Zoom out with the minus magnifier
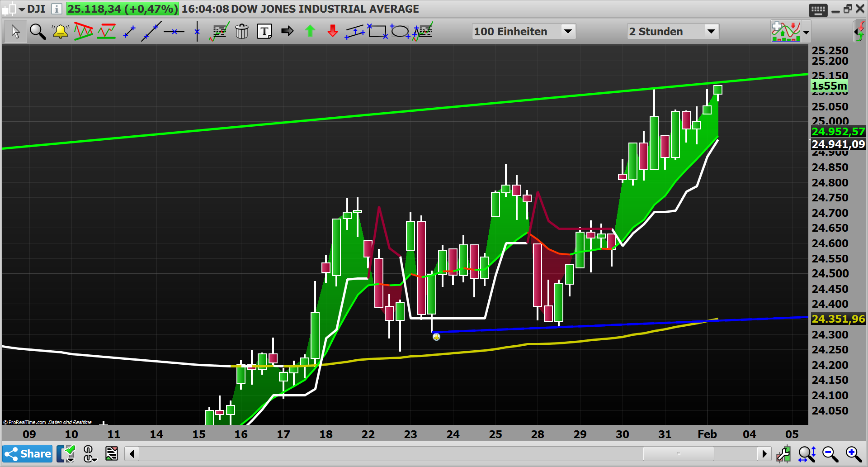 click(830, 454)
